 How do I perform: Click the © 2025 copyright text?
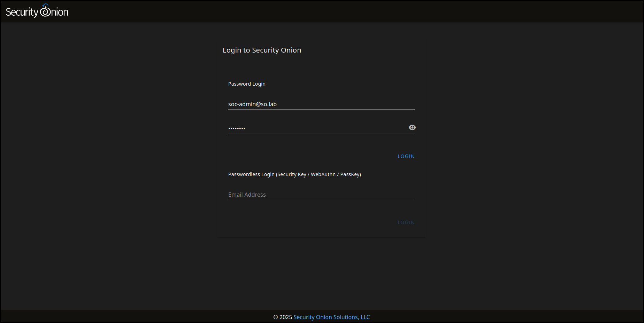point(282,317)
